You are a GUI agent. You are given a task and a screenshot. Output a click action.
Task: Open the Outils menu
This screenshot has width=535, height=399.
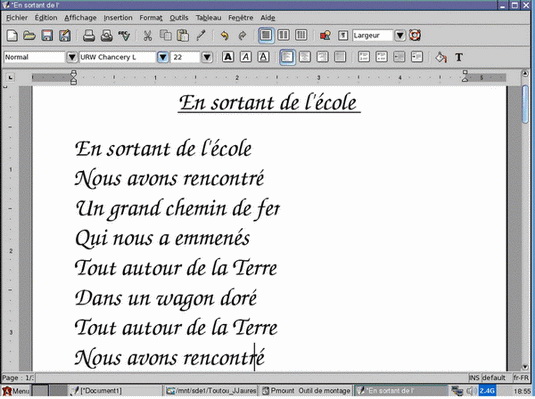point(179,18)
